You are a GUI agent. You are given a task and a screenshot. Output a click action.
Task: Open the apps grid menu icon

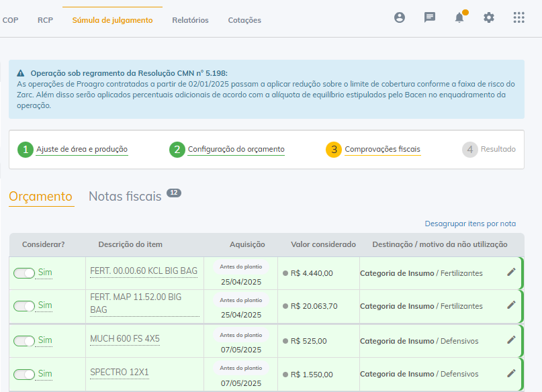pyautogui.click(x=518, y=18)
